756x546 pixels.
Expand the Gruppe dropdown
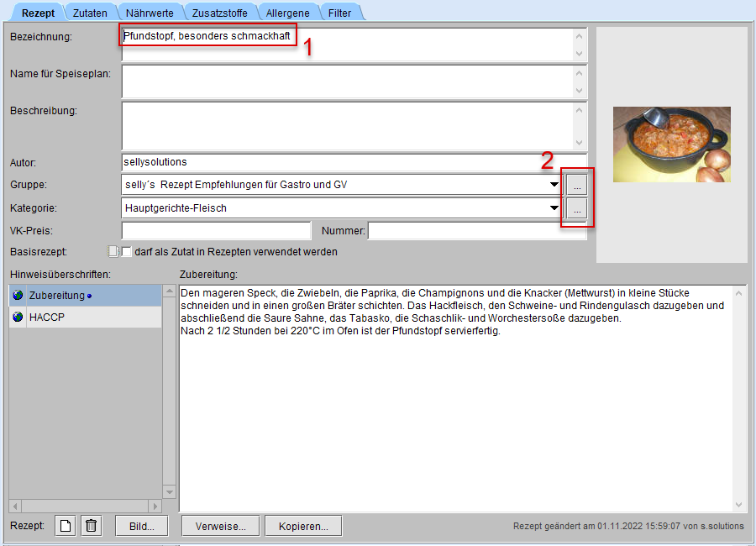pyautogui.click(x=554, y=185)
